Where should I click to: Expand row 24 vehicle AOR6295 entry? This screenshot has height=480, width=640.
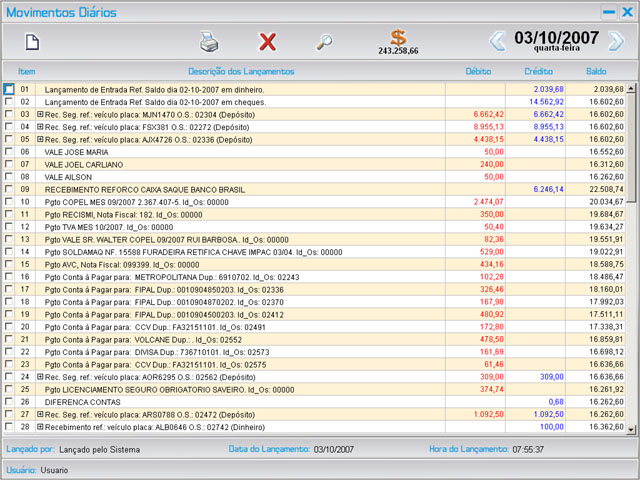click(40, 377)
